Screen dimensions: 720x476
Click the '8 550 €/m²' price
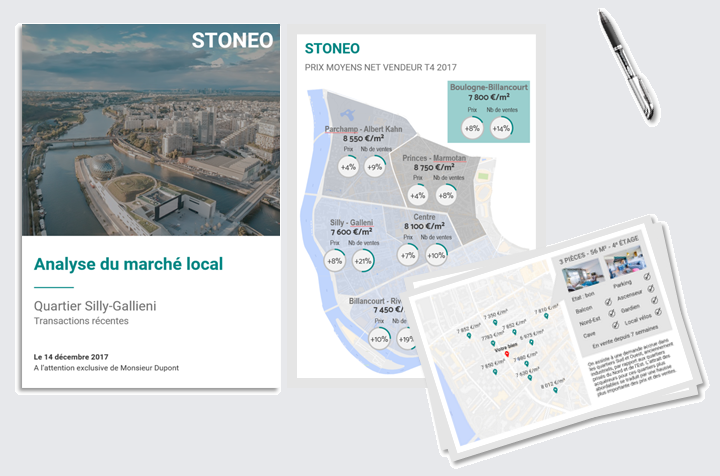[363, 138]
